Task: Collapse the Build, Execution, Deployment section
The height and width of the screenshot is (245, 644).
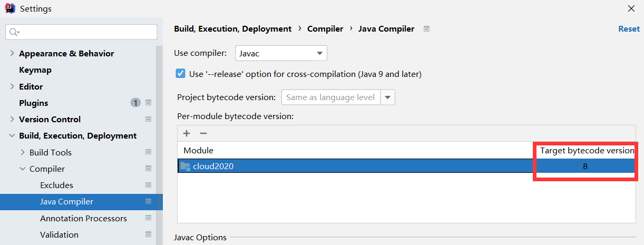Action: click(x=12, y=135)
